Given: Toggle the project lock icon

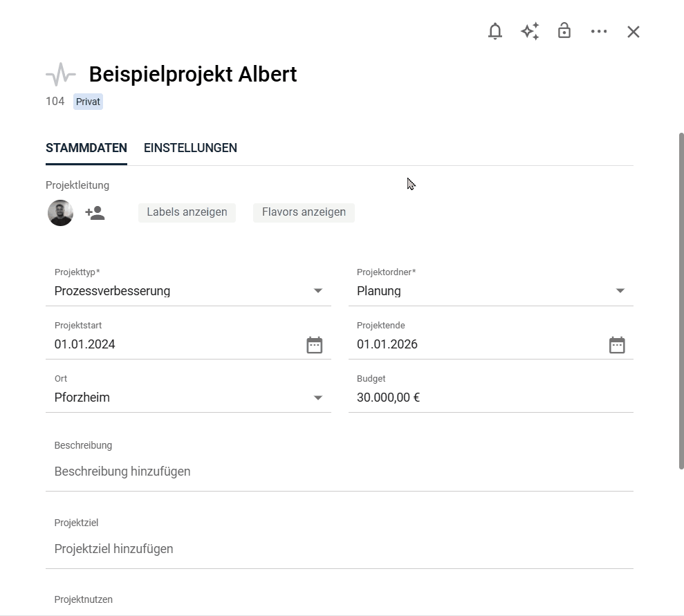Looking at the screenshot, I should pos(564,31).
